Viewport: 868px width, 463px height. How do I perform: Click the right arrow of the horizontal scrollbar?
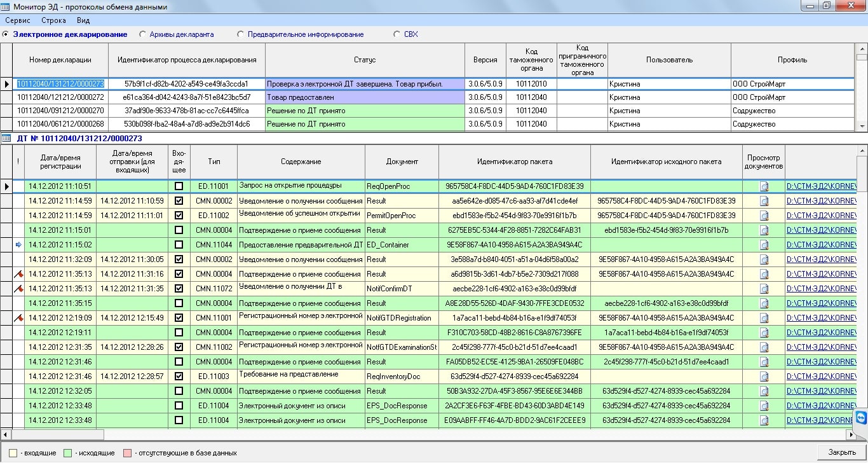(851, 435)
